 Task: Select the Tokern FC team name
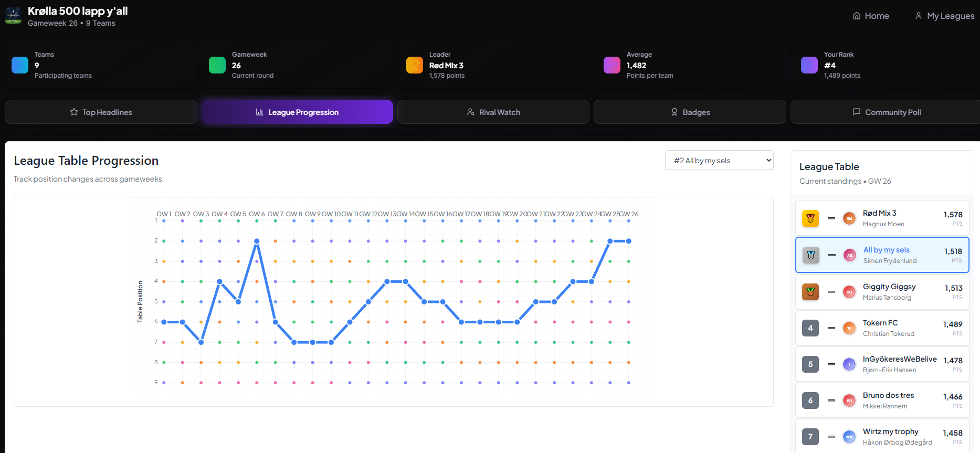pyautogui.click(x=880, y=323)
